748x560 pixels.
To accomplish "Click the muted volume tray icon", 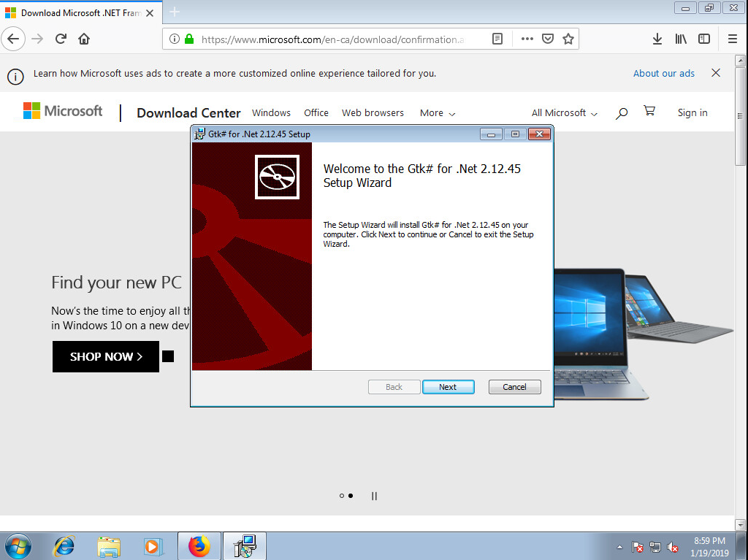I will click(x=673, y=547).
